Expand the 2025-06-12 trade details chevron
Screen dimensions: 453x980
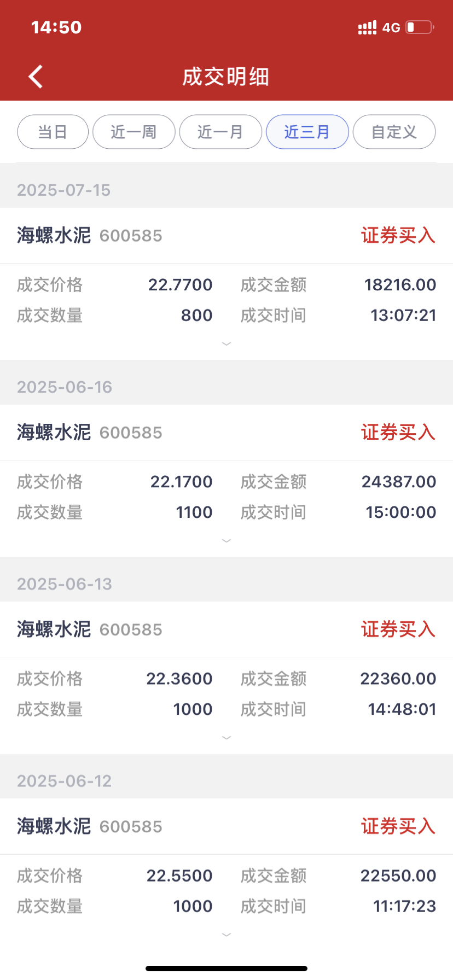point(226,934)
